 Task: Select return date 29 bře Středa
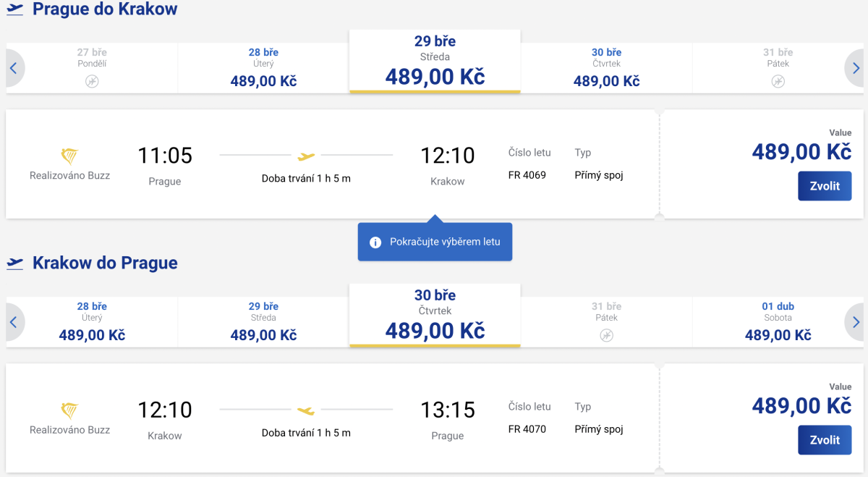tap(263, 322)
